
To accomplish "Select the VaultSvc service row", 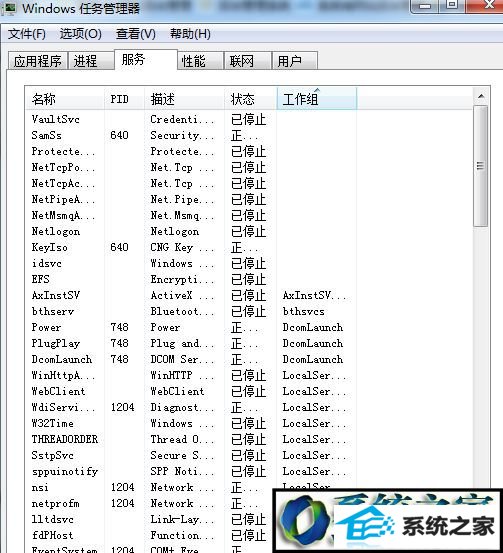I will coord(249,119).
